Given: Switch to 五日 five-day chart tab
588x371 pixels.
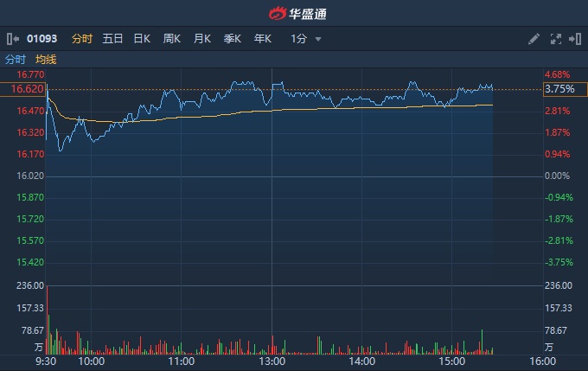Looking at the screenshot, I should 112,39.
